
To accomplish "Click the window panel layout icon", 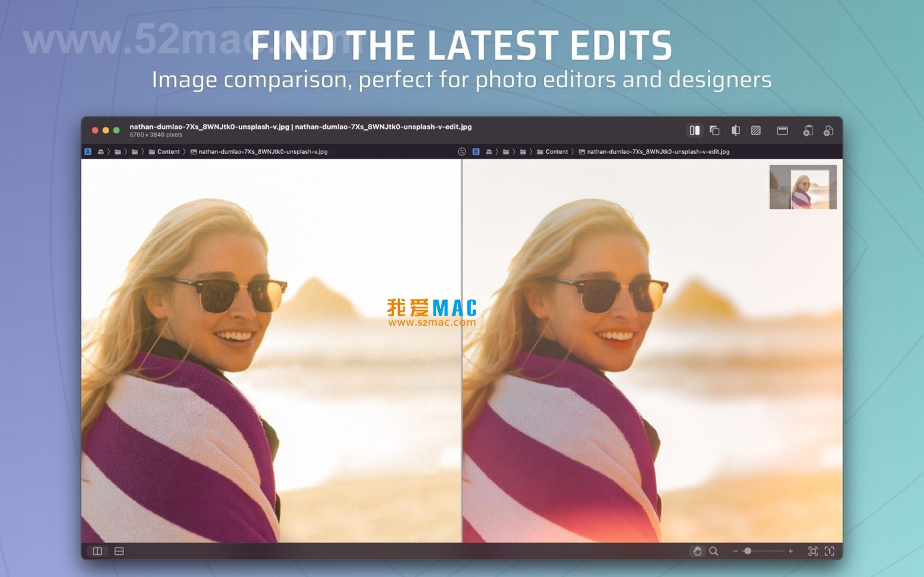I will (x=783, y=131).
